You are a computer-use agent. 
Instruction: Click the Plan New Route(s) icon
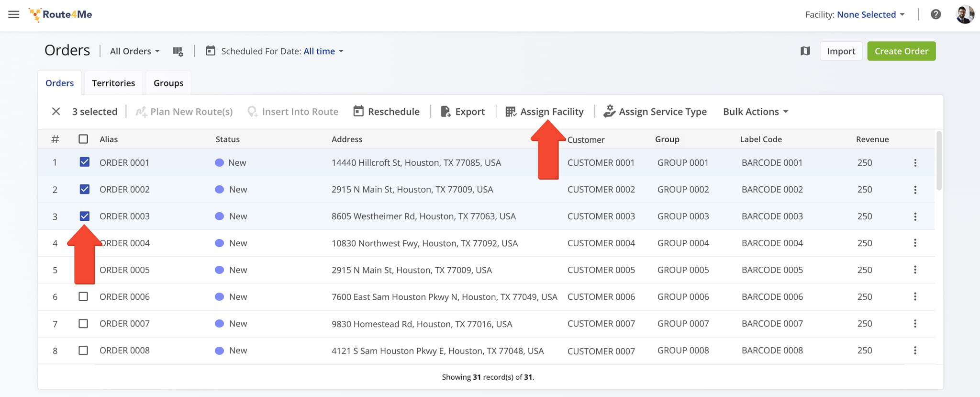[141, 112]
